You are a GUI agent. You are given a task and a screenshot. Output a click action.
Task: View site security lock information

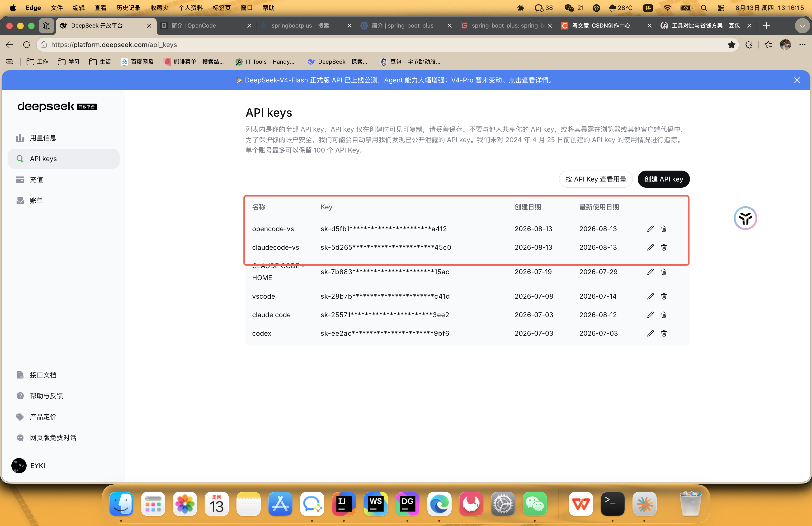(44, 45)
